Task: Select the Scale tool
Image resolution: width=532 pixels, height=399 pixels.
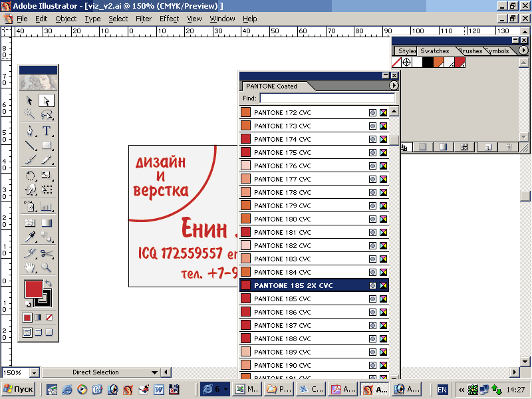Action: click(x=47, y=175)
